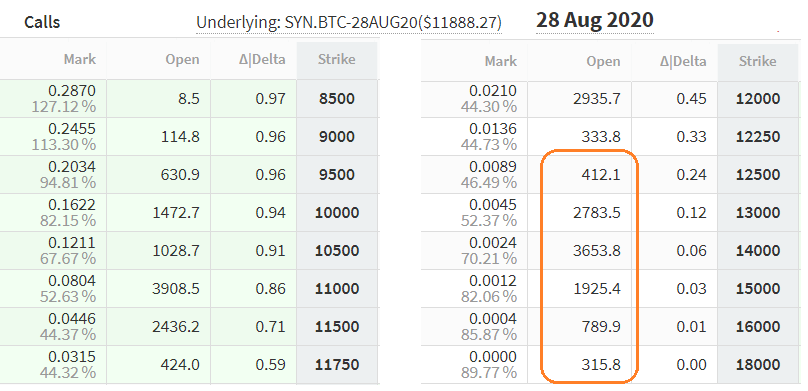Click mark price 0.0446 for 11500 strike
The height and width of the screenshot is (391, 808).
coord(72,319)
